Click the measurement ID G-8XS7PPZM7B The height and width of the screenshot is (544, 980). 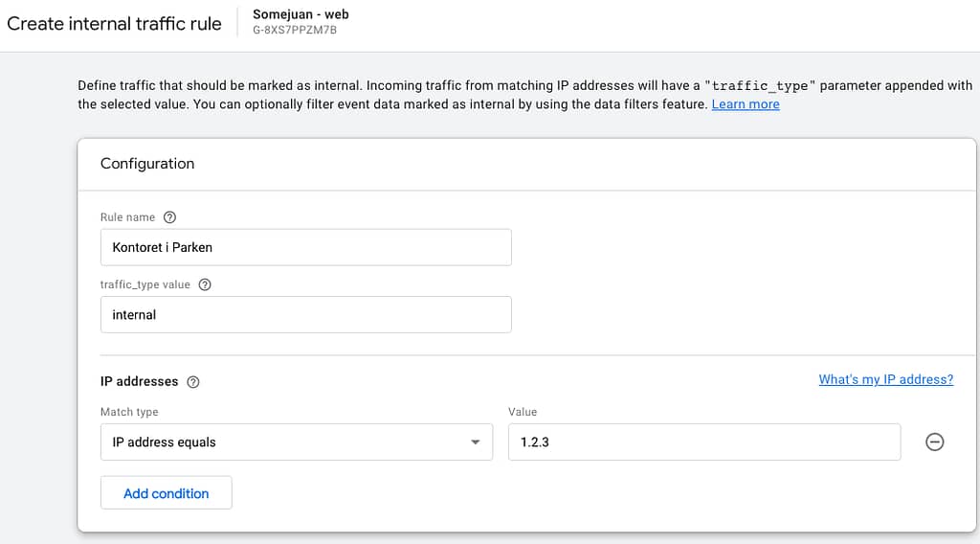coord(295,30)
